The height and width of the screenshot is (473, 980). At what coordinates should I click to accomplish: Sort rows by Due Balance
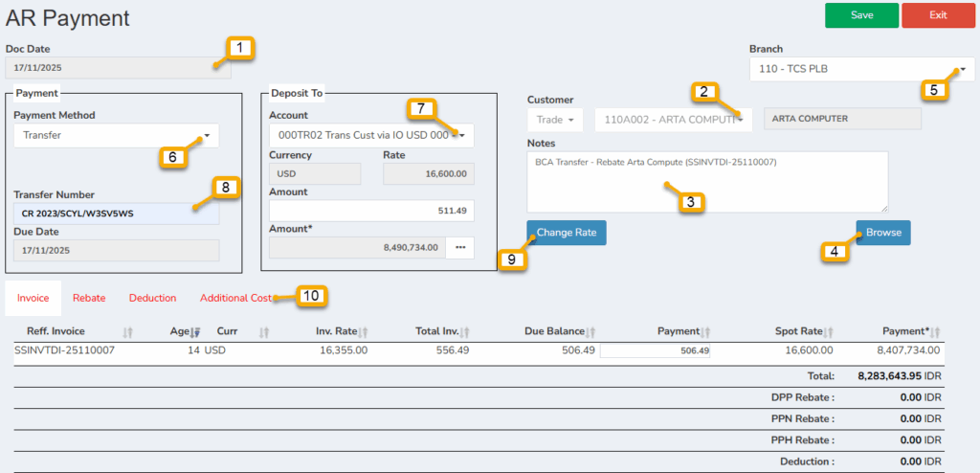tap(590, 331)
